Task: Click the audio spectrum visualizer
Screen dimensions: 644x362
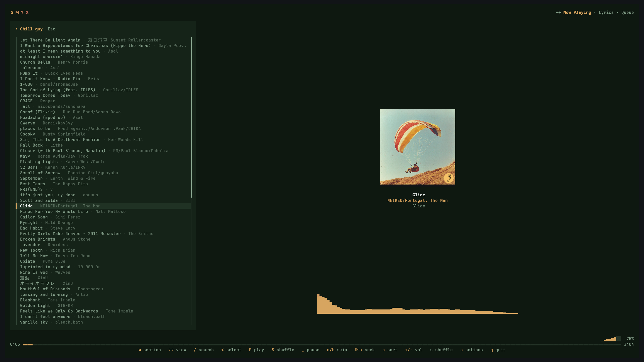Action: [418, 304]
